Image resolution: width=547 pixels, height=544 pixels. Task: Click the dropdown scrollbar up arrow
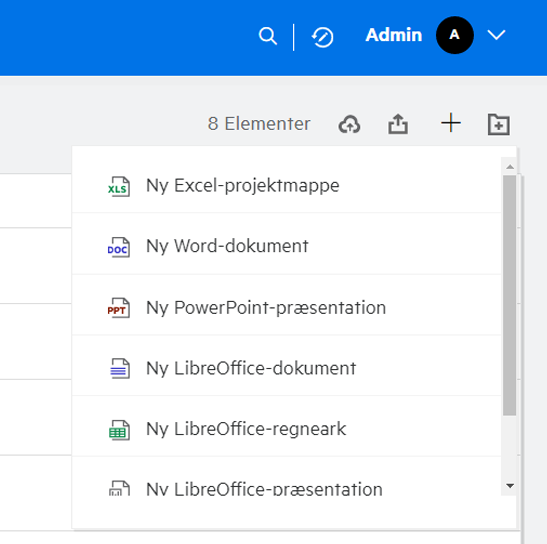(510, 167)
